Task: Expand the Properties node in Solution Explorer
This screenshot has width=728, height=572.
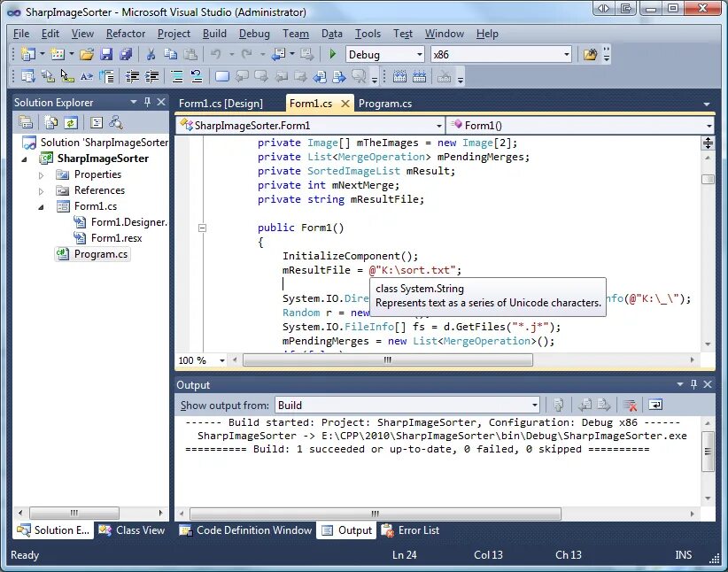Action: [x=42, y=175]
